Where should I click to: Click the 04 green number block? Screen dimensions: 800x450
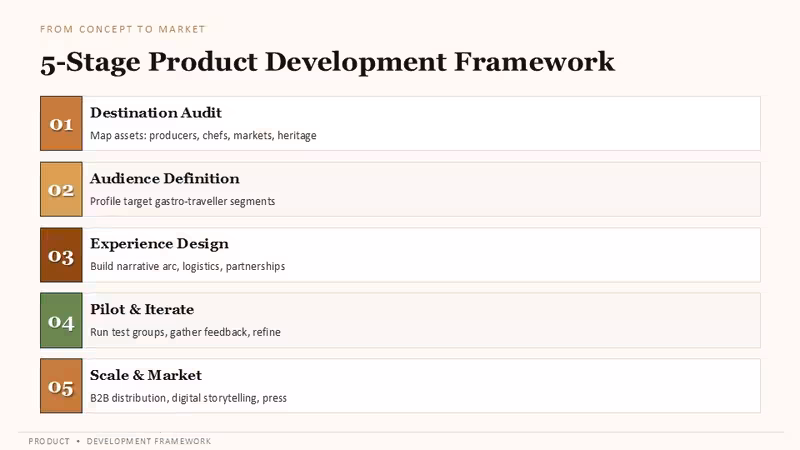pyautogui.click(x=61, y=320)
